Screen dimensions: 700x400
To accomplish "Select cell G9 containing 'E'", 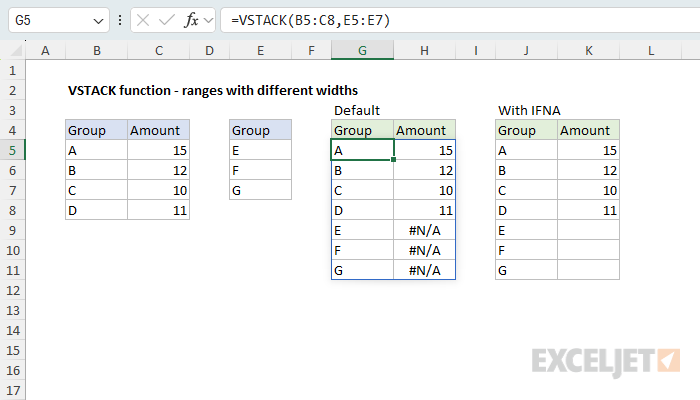I will (362, 230).
